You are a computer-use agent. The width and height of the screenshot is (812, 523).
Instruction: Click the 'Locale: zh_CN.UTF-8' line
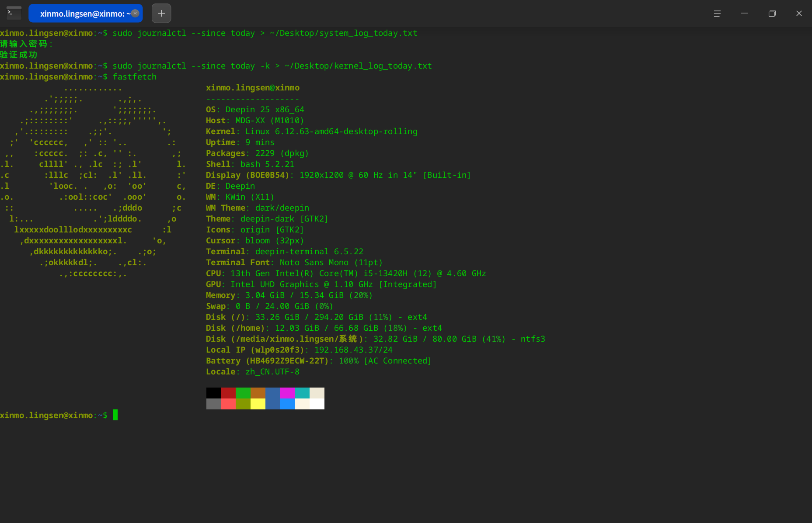(253, 372)
